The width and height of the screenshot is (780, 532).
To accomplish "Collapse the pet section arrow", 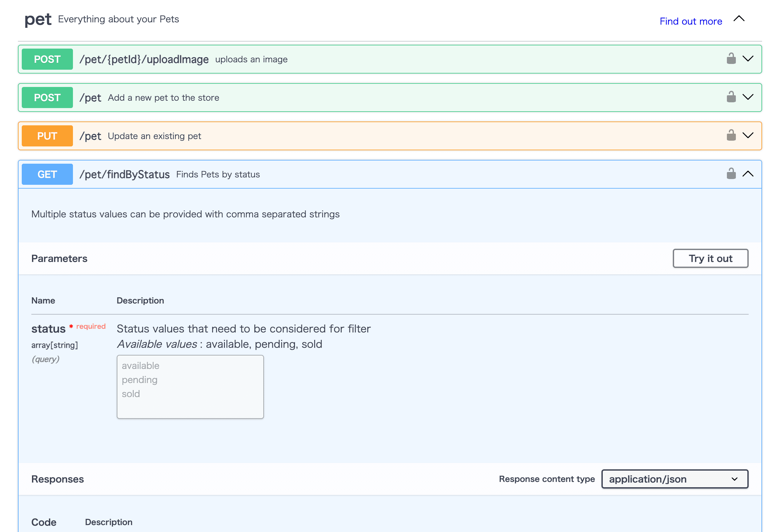I will tap(739, 19).
